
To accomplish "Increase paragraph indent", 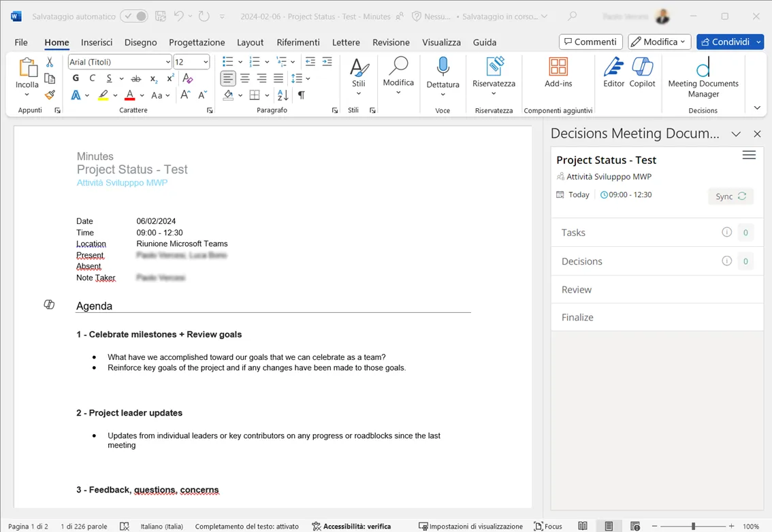I will tap(327, 61).
